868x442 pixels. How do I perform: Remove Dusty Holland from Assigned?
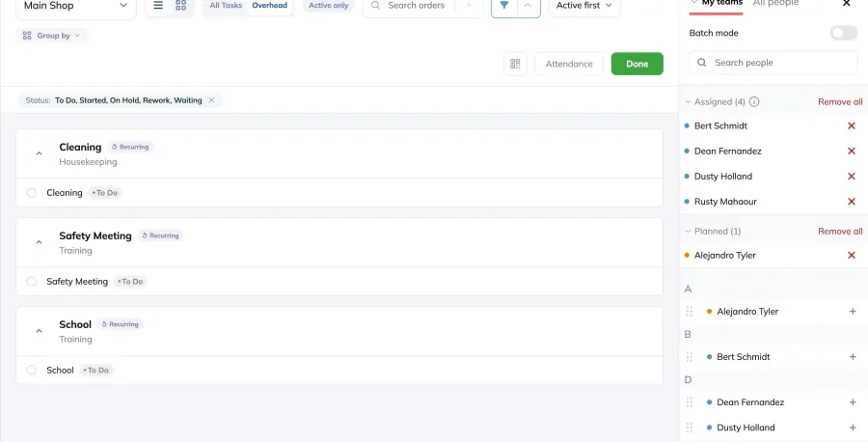point(852,177)
